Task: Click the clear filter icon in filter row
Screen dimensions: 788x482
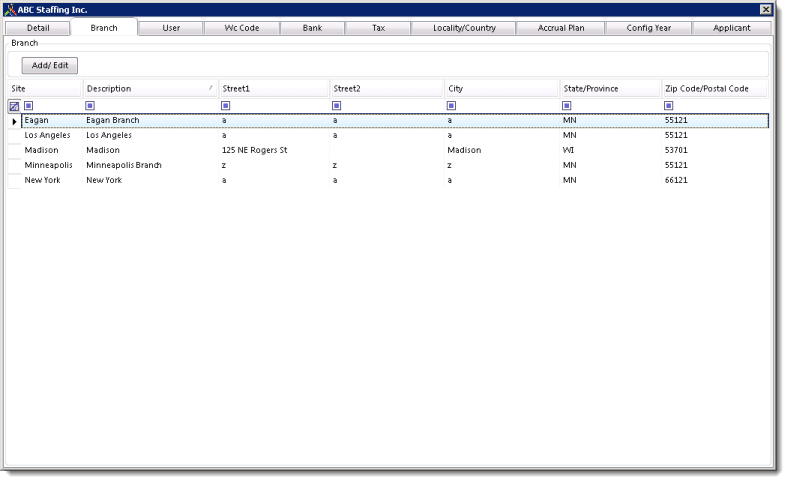Action: 14,105
